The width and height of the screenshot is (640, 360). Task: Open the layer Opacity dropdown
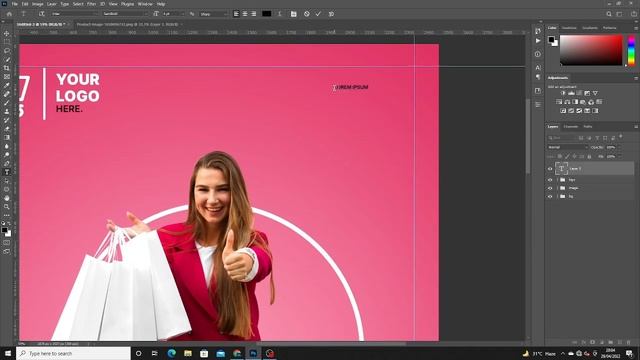point(619,147)
